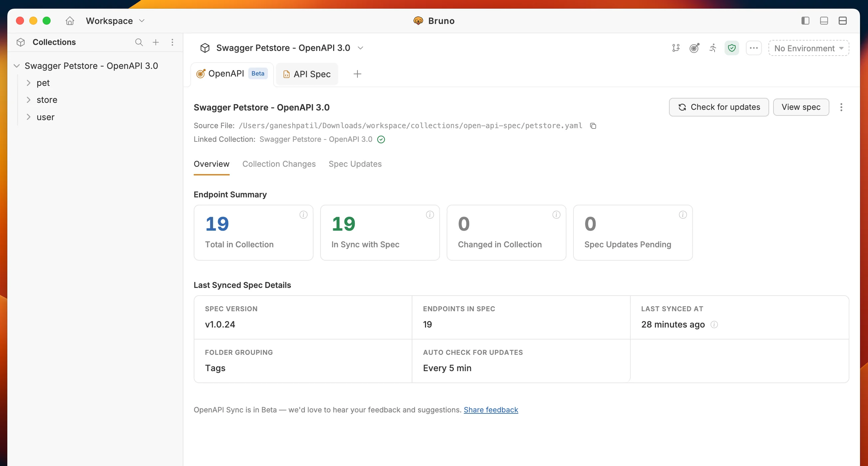Screen dimensions: 868x466
Task: Expand the pet folder
Action: coord(29,83)
